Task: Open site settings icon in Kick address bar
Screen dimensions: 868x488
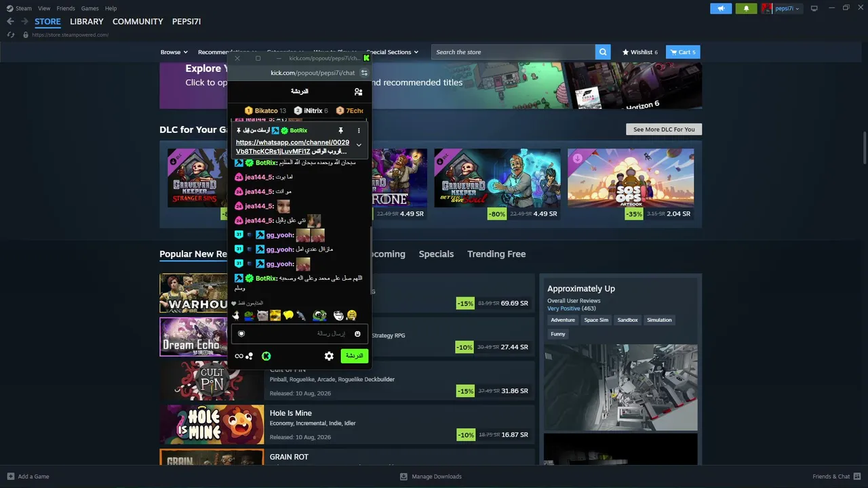Action: tap(364, 73)
